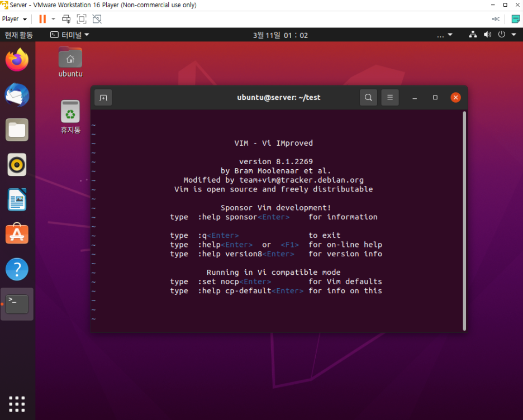Open the terminal hamburger menu

[390, 97]
